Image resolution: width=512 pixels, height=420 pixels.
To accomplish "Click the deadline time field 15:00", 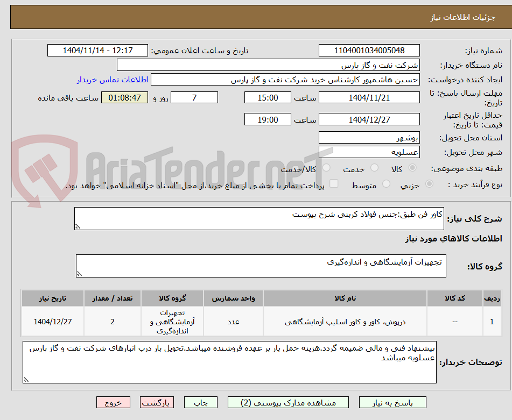I will pyautogui.click(x=268, y=97).
